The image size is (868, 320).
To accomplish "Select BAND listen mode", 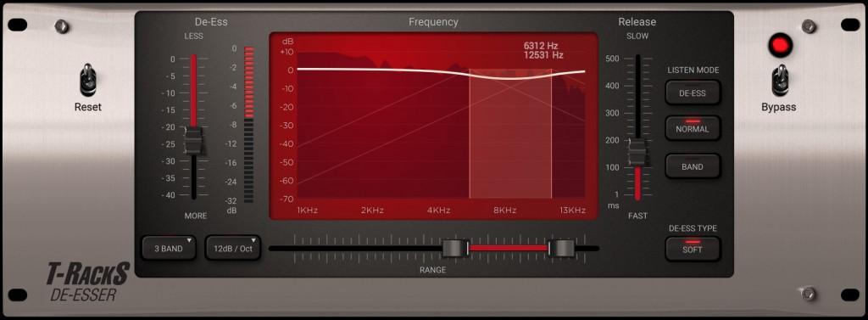I will (x=693, y=166).
